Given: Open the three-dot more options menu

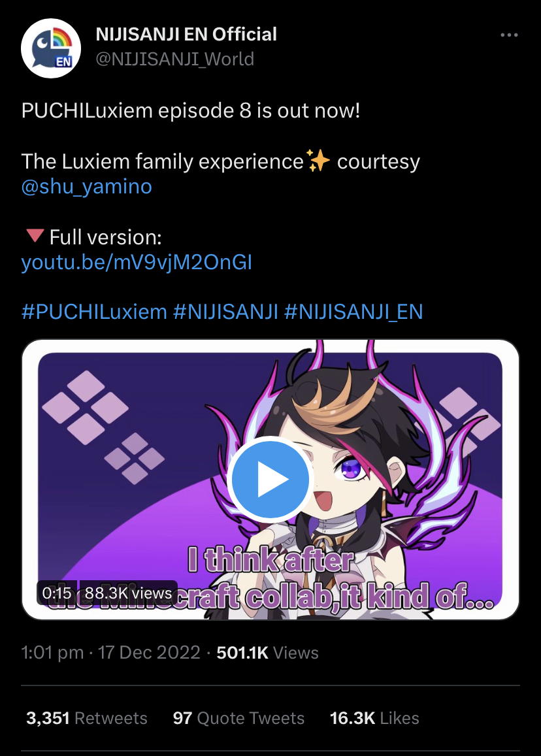Looking at the screenshot, I should click(509, 35).
